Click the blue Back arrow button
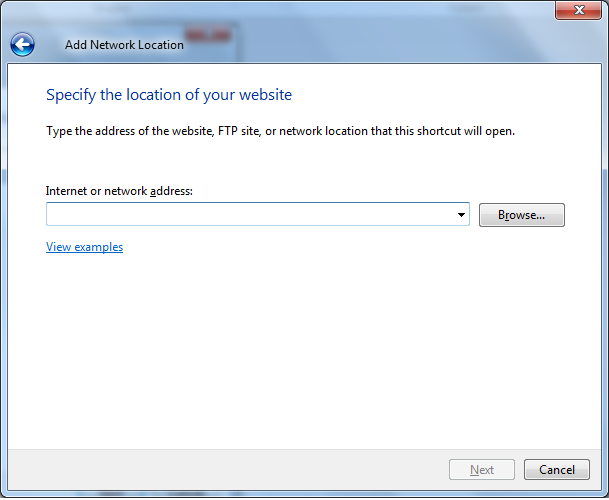Viewport: 609px width, 500px height. tap(22, 44)
